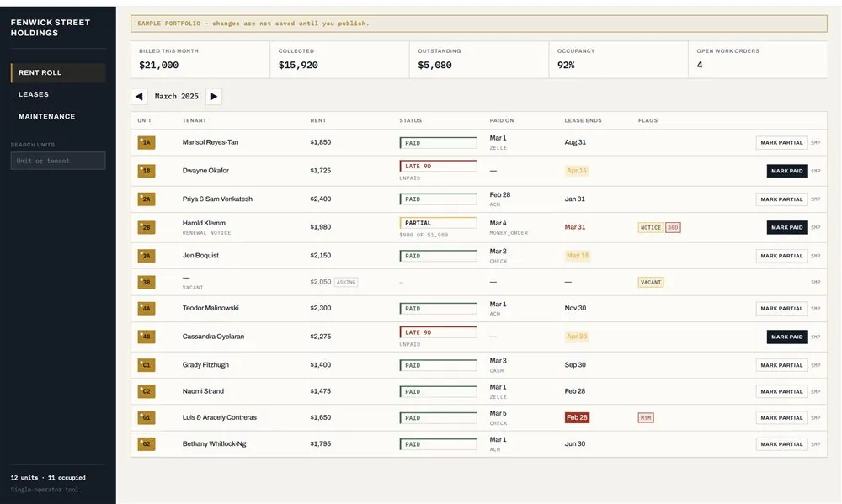Image resolution: width=842 pixels, height=504 pixels.
Task: Mark Priya & Sam Venkatesh partial
Action: (x=781, y=199)
